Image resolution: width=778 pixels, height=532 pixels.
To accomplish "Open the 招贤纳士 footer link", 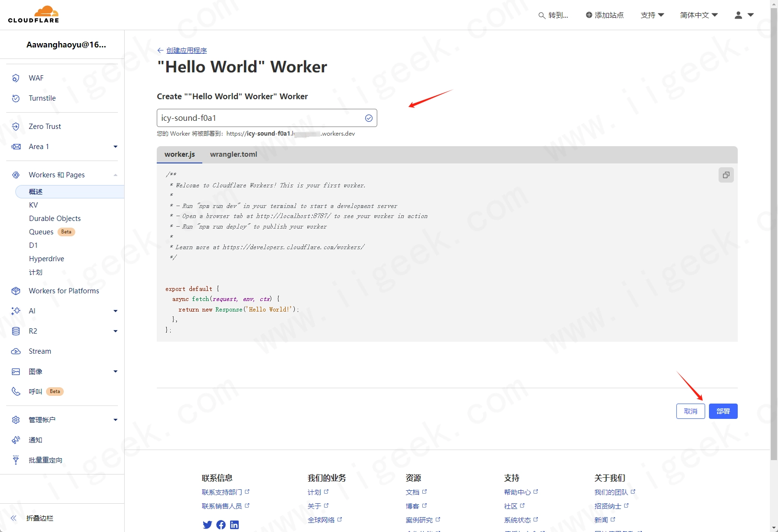I will tap(612, 506).
